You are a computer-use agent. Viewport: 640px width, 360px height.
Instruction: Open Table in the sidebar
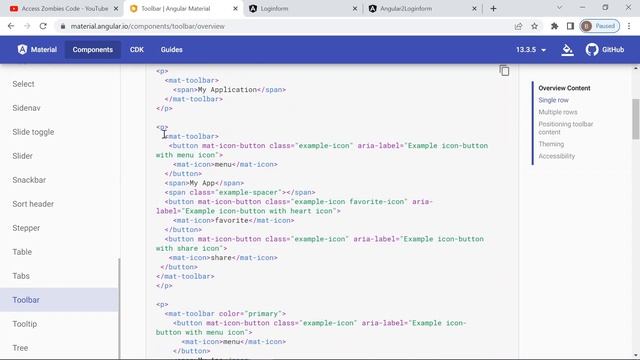(x=22, y=252)
